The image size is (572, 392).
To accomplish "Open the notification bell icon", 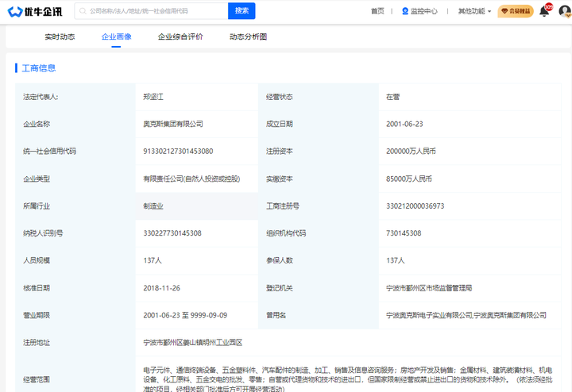I will point(544,11).
